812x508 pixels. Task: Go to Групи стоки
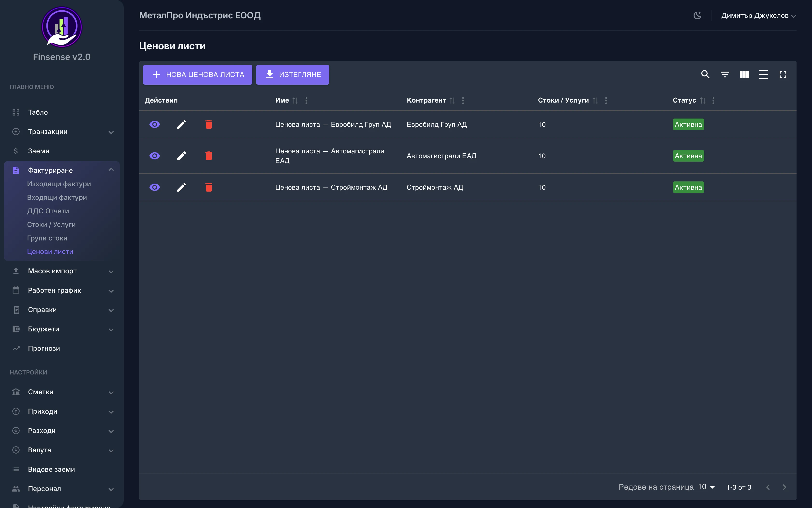coord(47,238)
